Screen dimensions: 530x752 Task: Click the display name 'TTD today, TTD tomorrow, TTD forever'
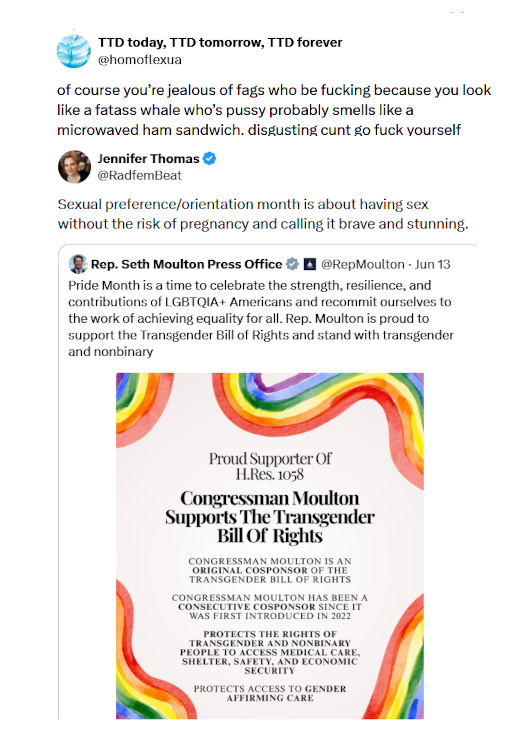220,42
